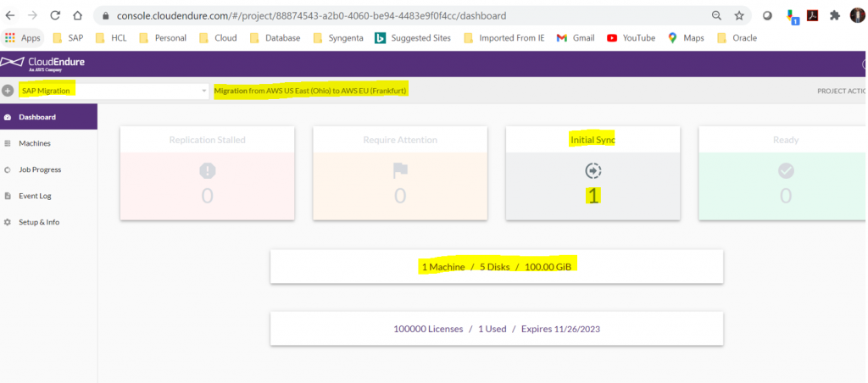Open Machines in the sidebar

[48, 143]
